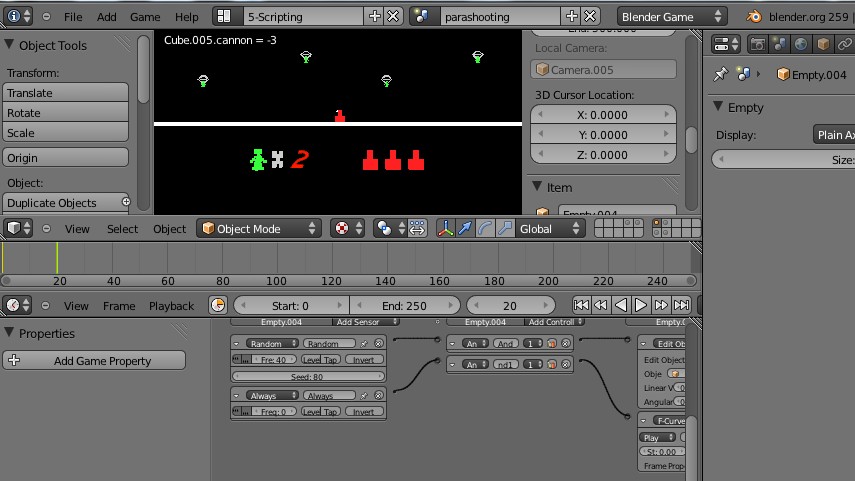Open the timeline editor type selector

click(x=17, y=305)
